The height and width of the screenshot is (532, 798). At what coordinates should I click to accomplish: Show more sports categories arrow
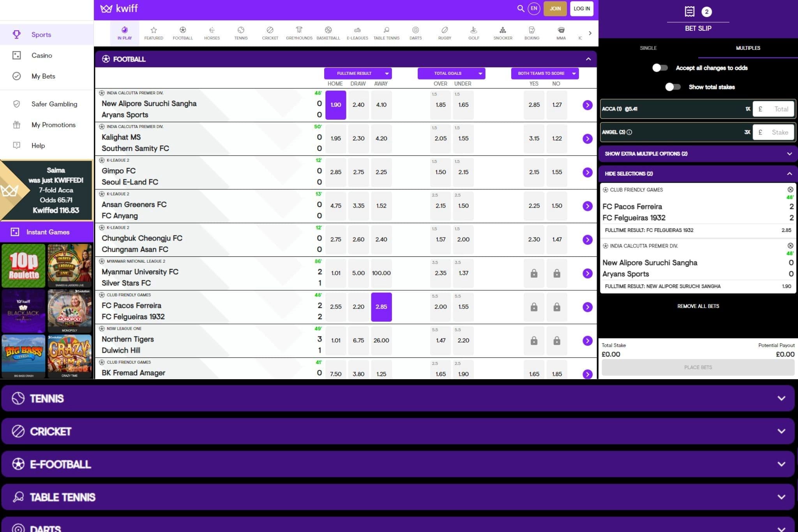[590, 33]
